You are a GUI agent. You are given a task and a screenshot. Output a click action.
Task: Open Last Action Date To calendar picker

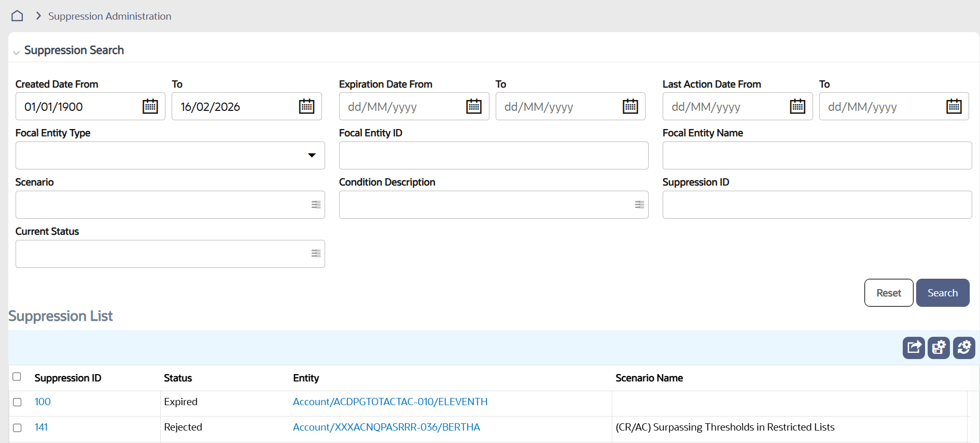pos(954,106)
